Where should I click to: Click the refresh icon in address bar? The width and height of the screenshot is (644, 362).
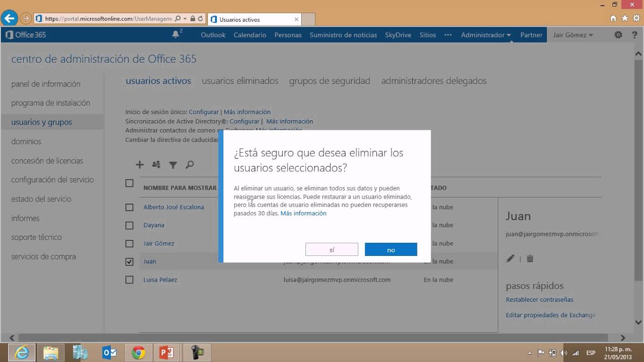pos(201,19)
